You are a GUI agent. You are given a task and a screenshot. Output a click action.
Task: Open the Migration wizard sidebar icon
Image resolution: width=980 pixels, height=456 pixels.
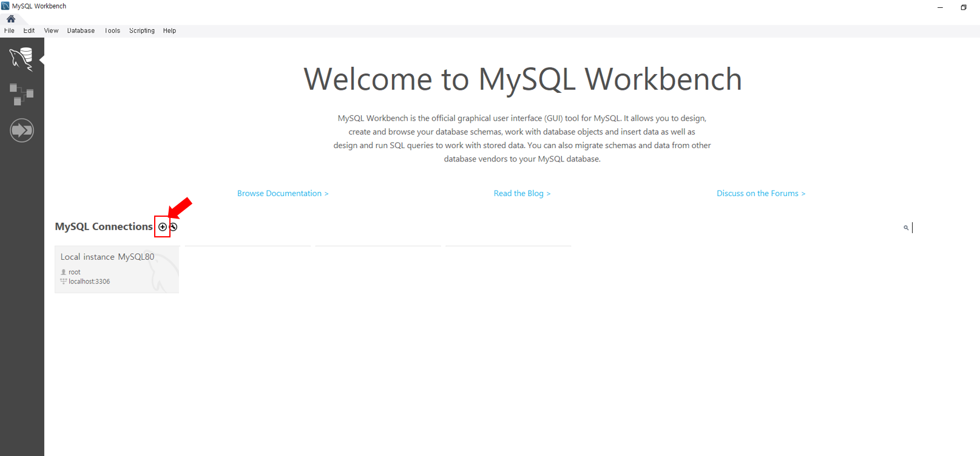(22, 130)
